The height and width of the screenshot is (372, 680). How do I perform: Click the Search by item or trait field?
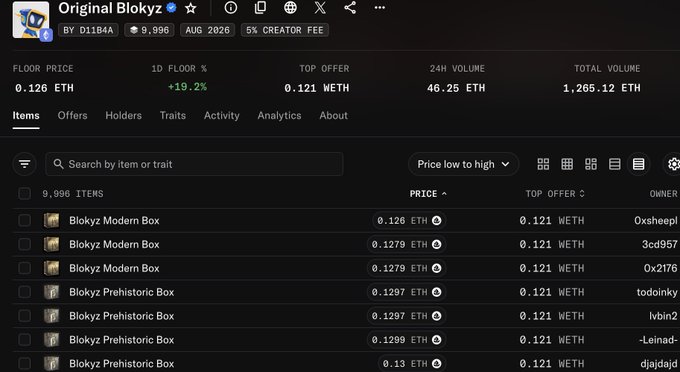(194, 164)
